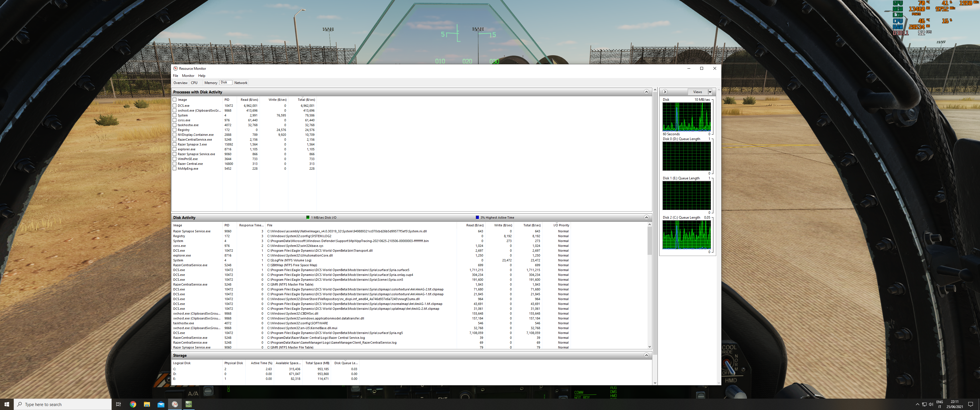Click the Disk 0 (D:) Queue Length graph
The image size is (980, 410).
686,156
